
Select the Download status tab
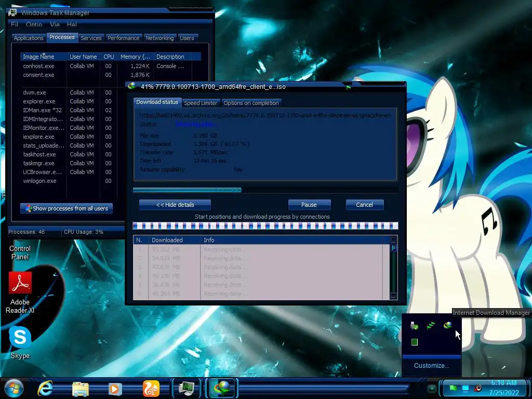[x=157, y=102]
